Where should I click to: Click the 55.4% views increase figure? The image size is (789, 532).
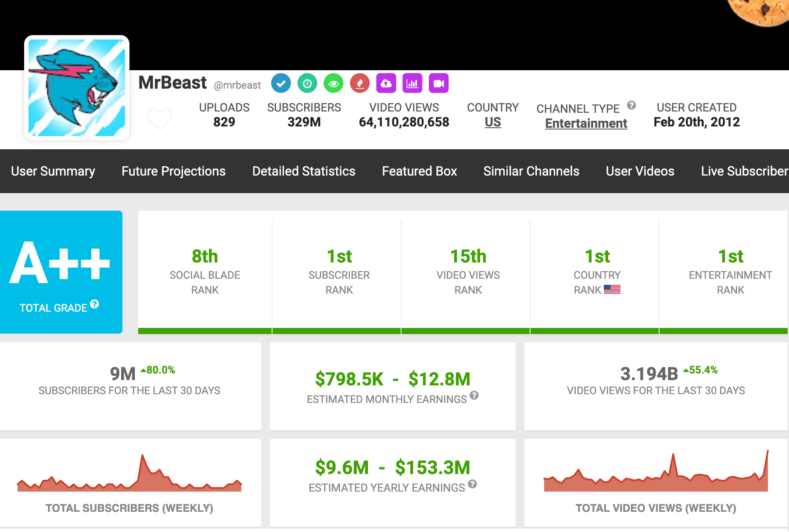coord(700,370)
